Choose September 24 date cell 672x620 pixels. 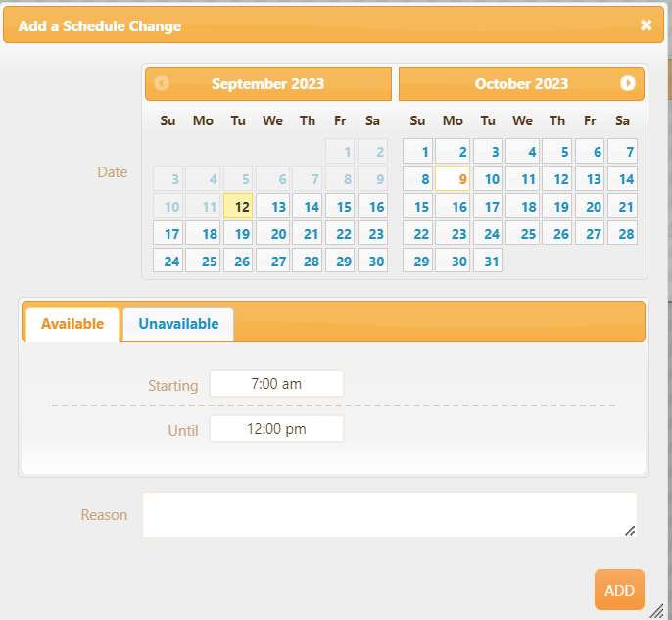click(x=168, y=261)
